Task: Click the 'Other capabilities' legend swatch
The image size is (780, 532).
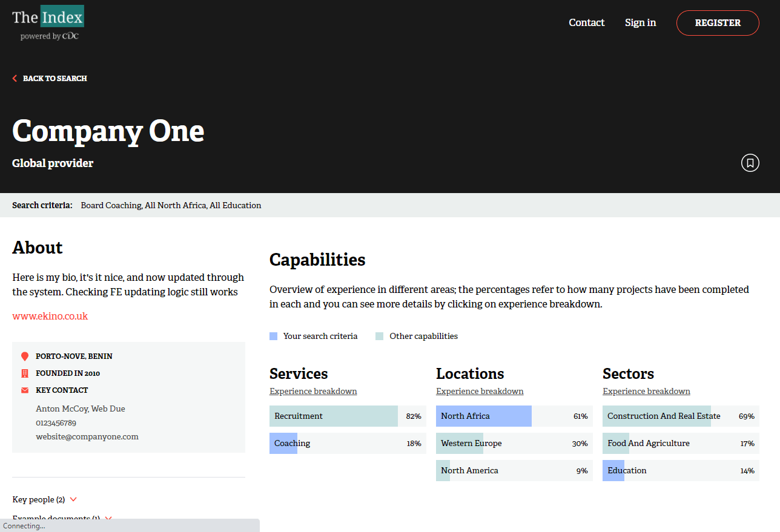Action: pos(380,337)
